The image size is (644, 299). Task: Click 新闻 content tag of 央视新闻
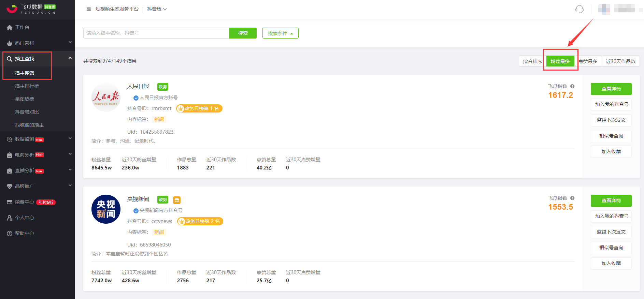coord(159,232)
